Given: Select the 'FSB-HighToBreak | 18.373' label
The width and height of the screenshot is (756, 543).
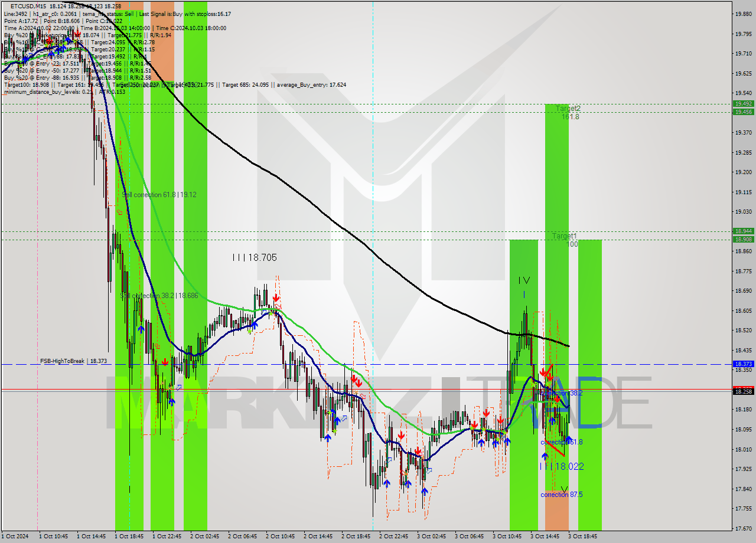Looking at the screenshot, I should coord(73,361).
